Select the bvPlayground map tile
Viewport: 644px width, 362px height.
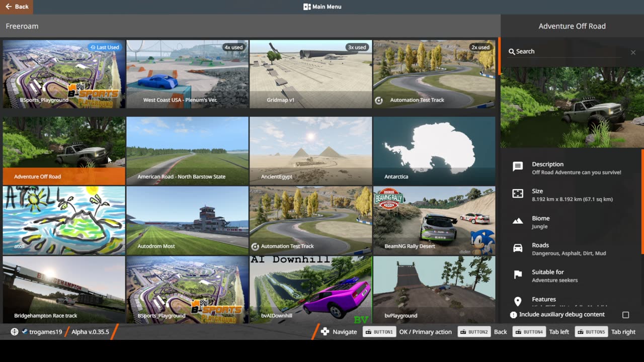tap(434, 290)
